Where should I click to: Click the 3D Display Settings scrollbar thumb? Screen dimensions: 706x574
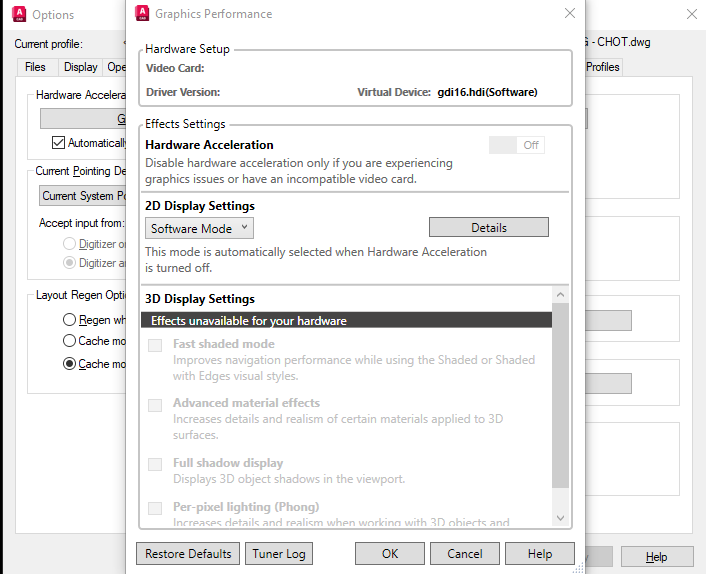point(560,395)
